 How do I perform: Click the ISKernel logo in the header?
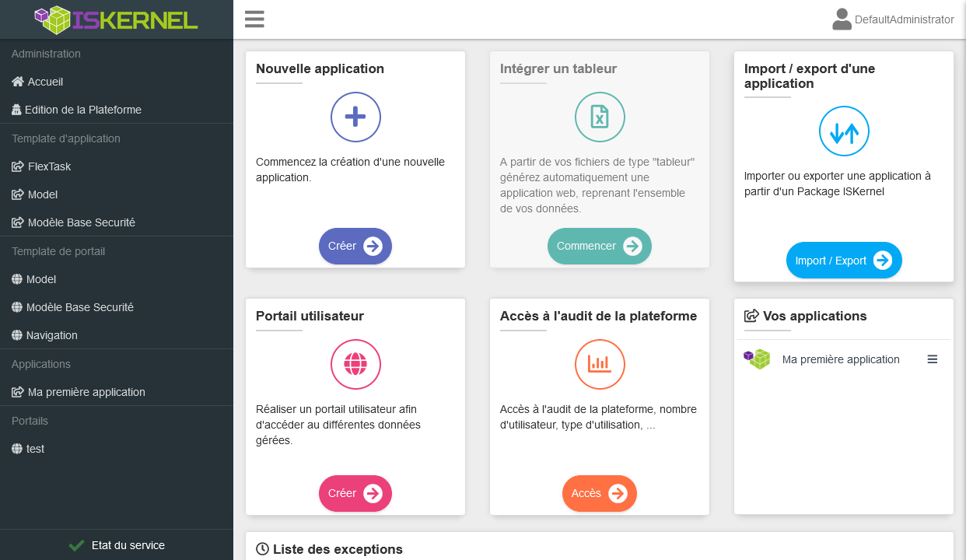point(117,19)
